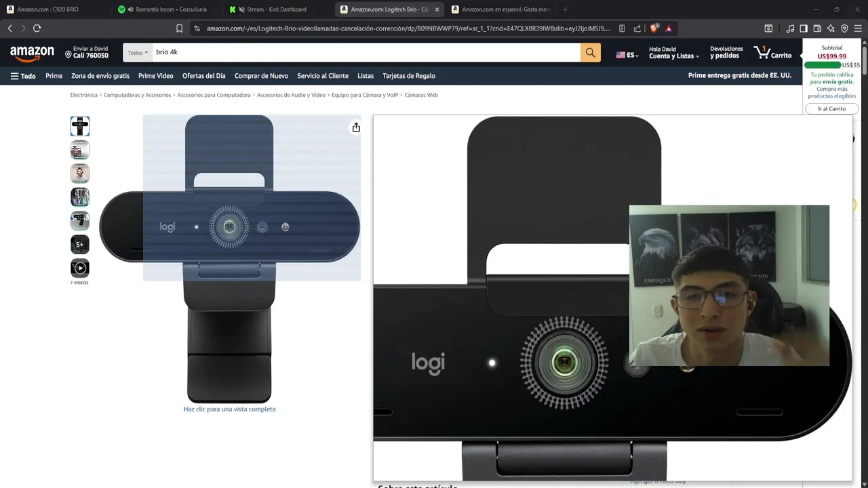Image resolution: width=868 pixels, height=488 pixels.
Task: Click the green free shipping progress bar
Action: (823, 65)
